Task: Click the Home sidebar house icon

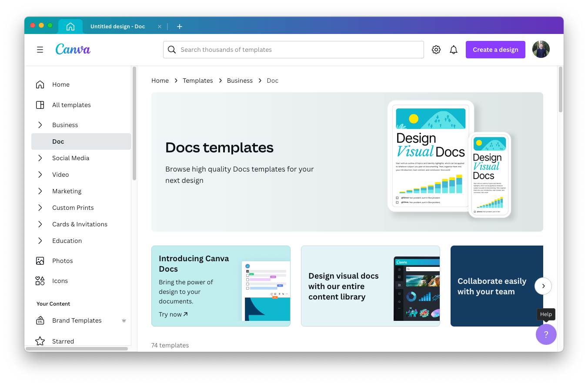Action: pos(40,84)
